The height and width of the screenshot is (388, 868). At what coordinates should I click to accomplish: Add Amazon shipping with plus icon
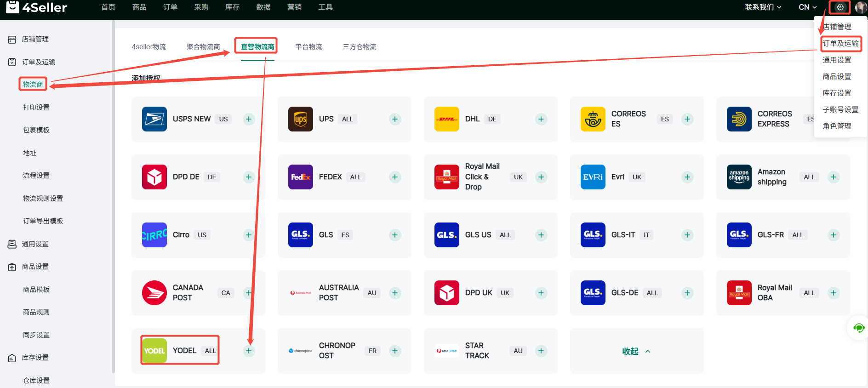click(834, 177)
